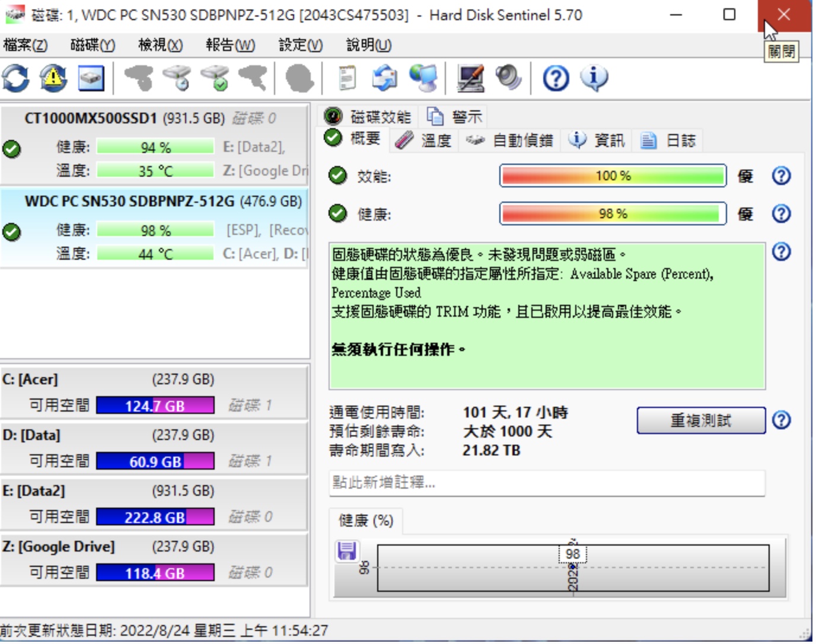Open the 說明(U) menu

point(368,45)
